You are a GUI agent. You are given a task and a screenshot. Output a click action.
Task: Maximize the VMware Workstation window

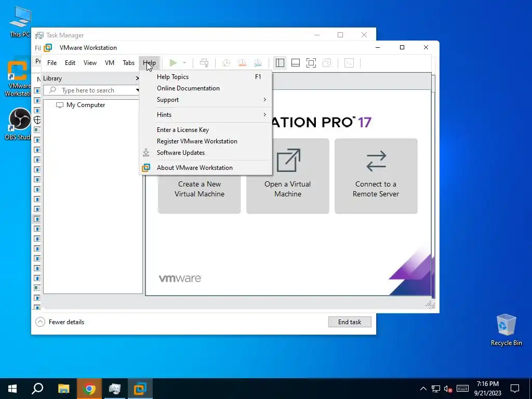[x=402, y=47]
